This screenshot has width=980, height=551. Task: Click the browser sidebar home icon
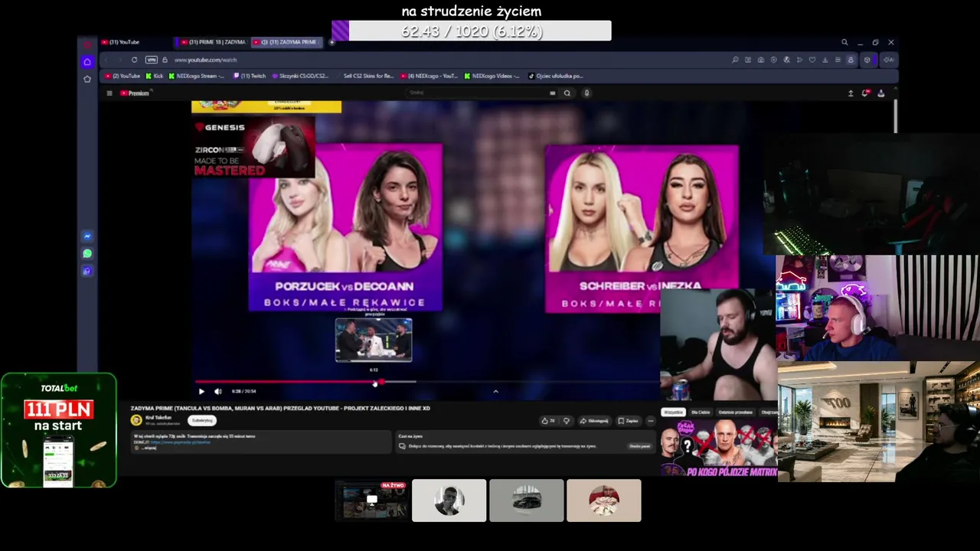(87, 61)
